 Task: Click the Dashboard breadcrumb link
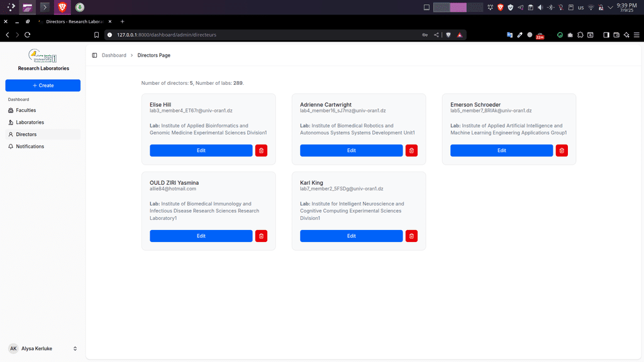coord(114,55)
